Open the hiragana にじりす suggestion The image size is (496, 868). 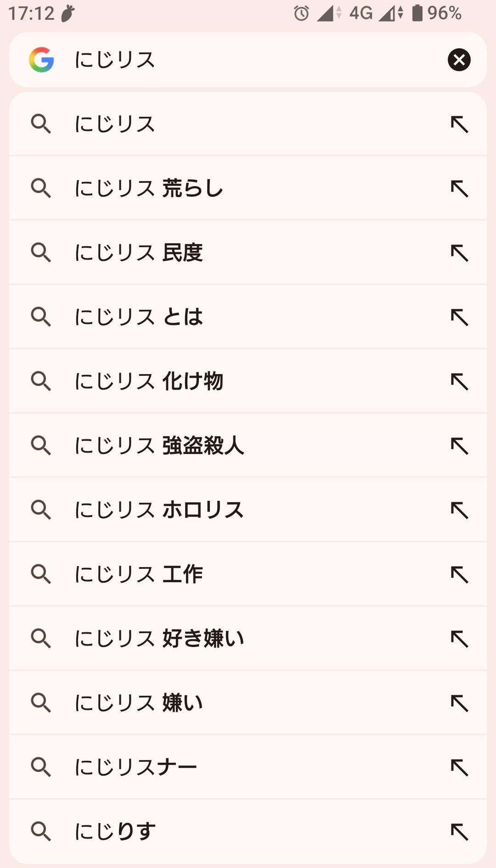[x=115, y=832]
